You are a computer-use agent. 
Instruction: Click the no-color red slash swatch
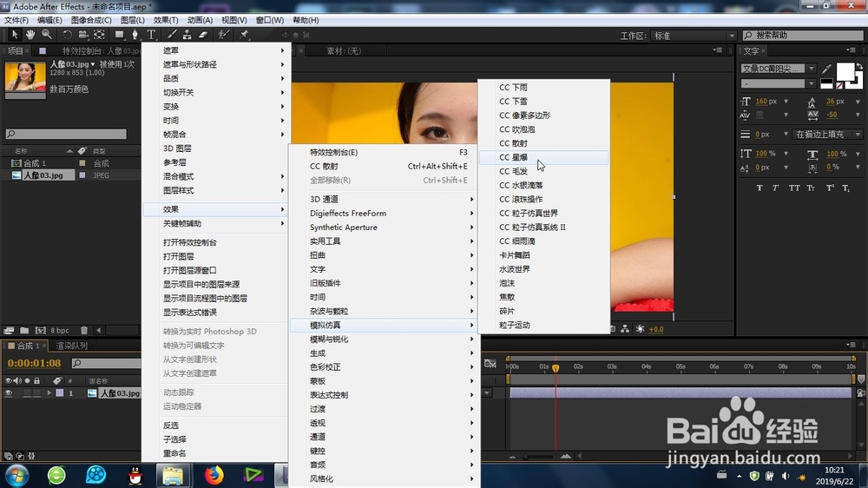[839, 85]
